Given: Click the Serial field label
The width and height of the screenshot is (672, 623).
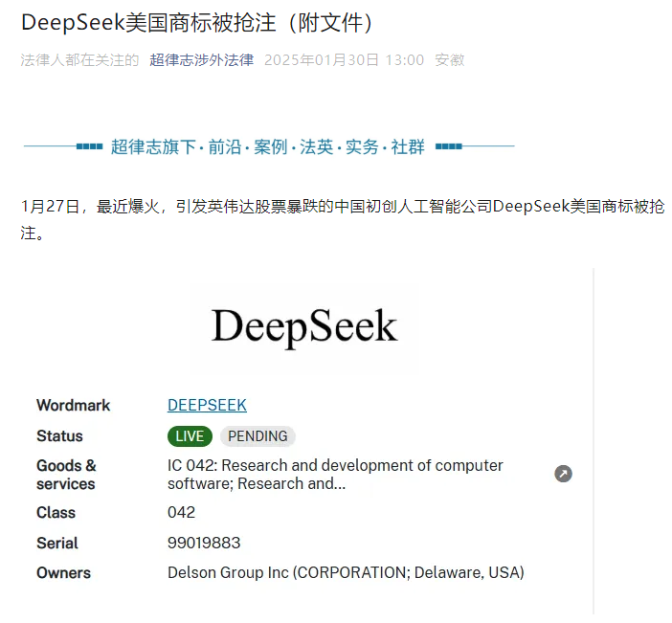Looking at the screenshot, I should point(57,543).
